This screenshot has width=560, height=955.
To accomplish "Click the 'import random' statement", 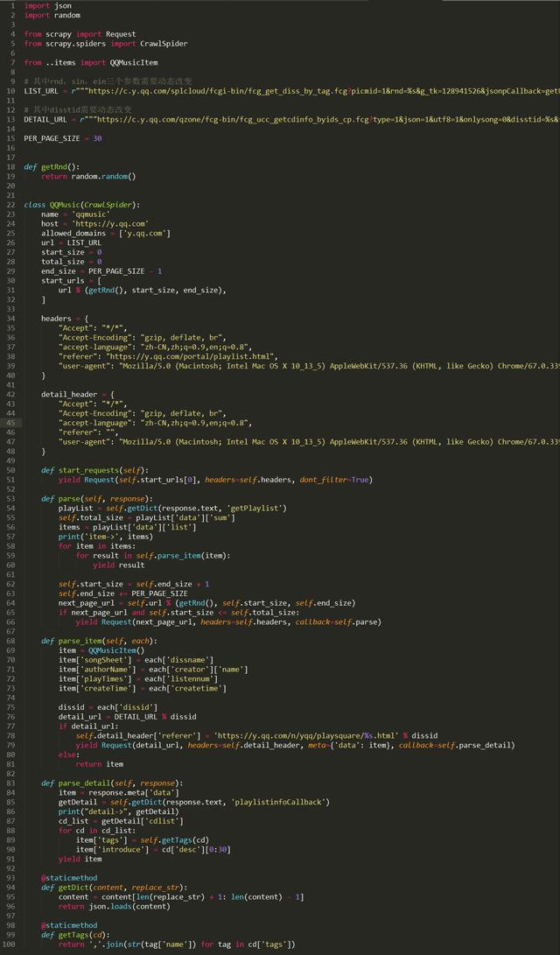I will tap(52, 15).
